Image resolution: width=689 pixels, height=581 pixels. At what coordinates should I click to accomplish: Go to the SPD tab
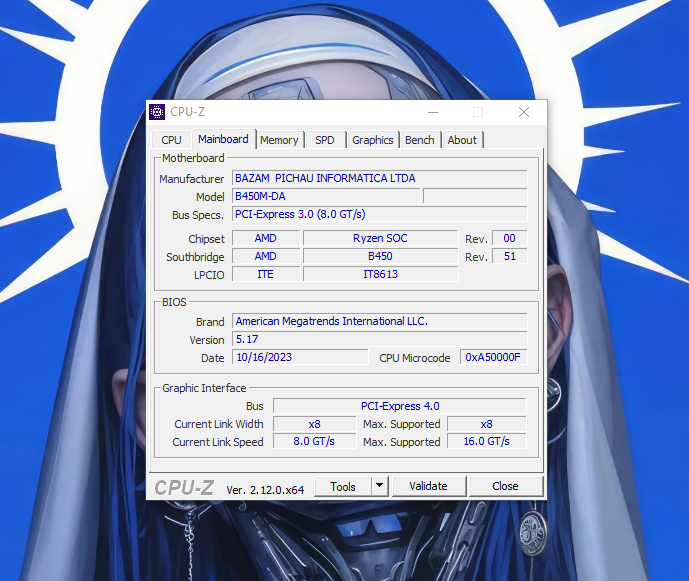tap(325, 140)
